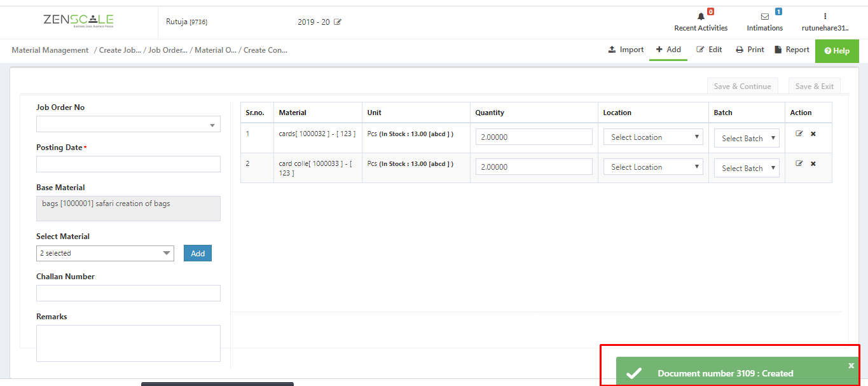The image size is (868, 386).
Task: Click the Base Material bags field
Action: point(128,209)
